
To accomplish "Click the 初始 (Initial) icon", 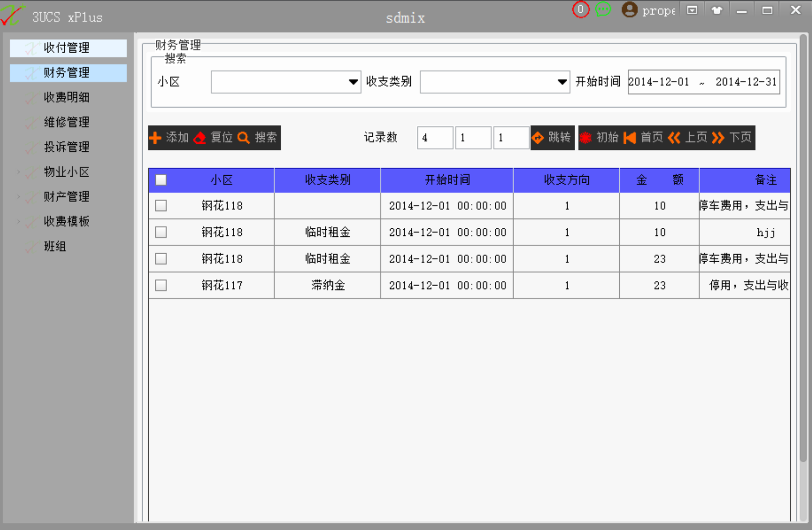I will 586,137.
